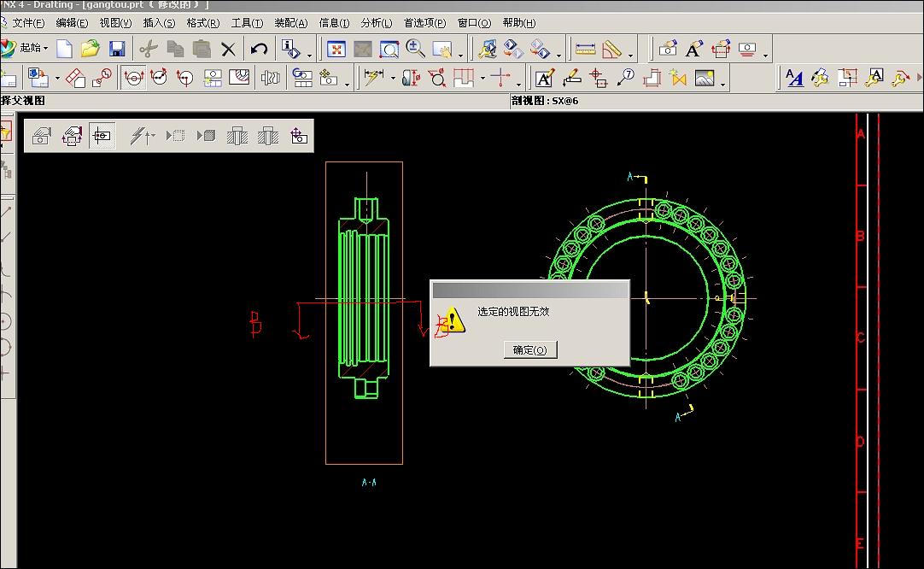Click the shaded preview cube icon
Screen dimensions: 924x569
coord(207,136)
